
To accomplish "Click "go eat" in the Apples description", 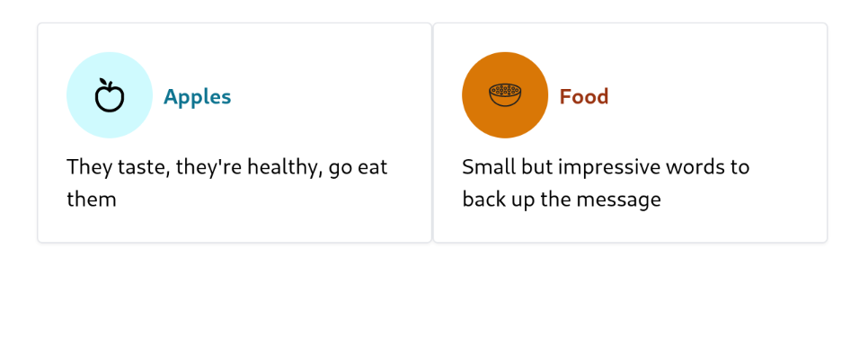I will (359, 168).
